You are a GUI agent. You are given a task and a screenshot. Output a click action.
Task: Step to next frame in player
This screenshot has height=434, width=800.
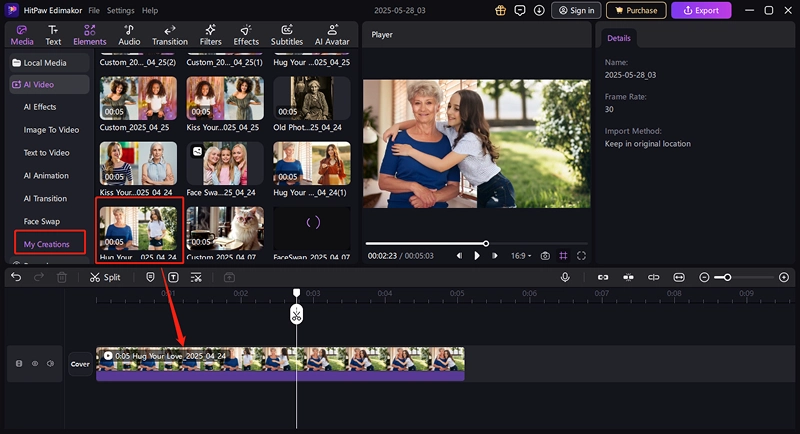tap(494, 256)
